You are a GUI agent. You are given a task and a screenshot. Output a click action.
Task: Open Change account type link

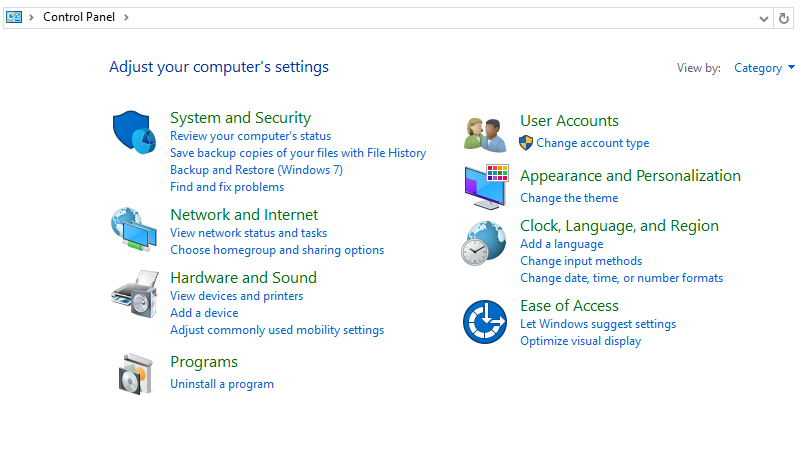(592, 143)
